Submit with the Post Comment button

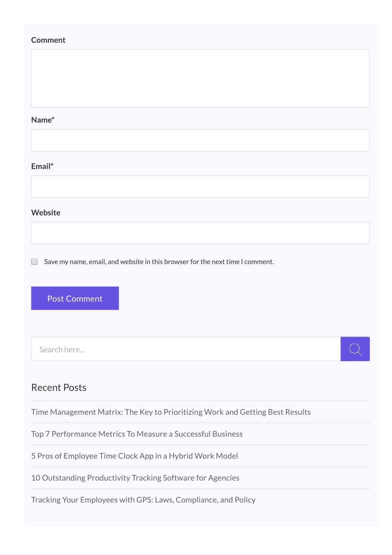[x=75, y=298]
